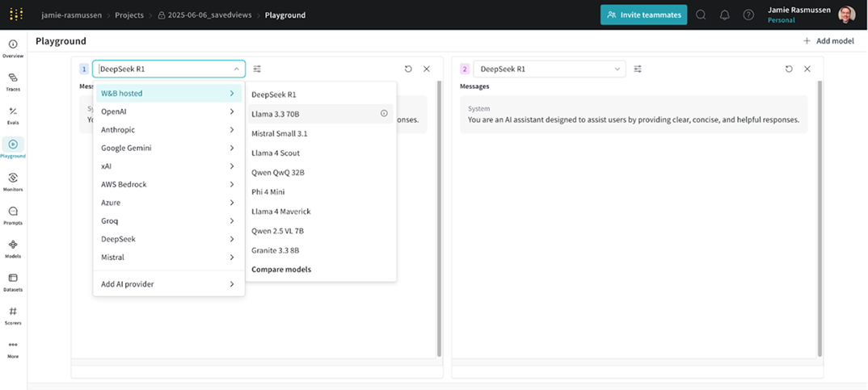The width and height of the screenshot is (868, 390).
Task: Show More sidebar options
Action: pos(13,349)
